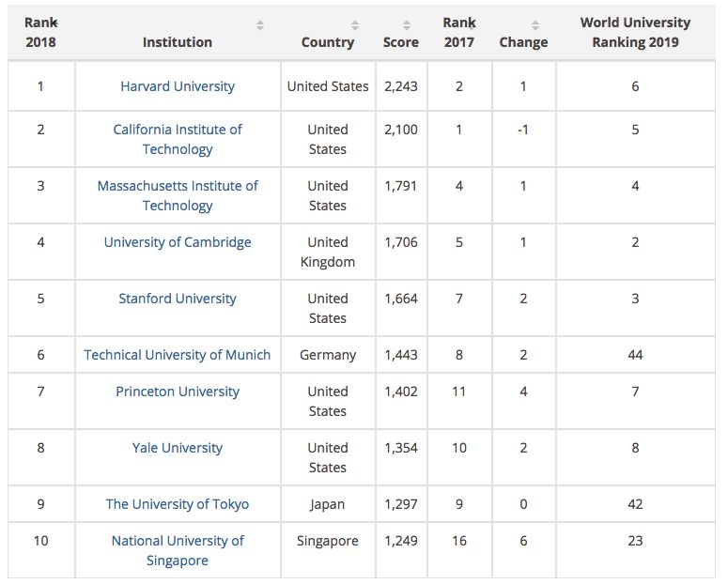Click Rank 2018 value 6 in Munich row

coord(40,355)
